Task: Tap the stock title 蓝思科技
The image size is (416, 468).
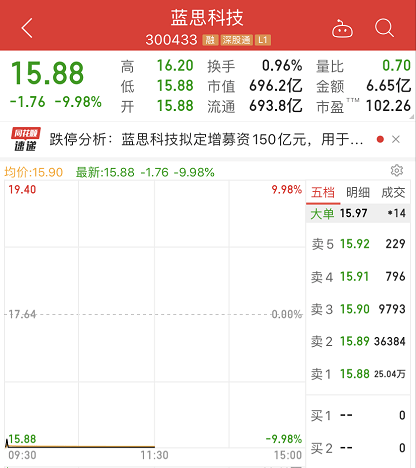Action: point(207,18)
